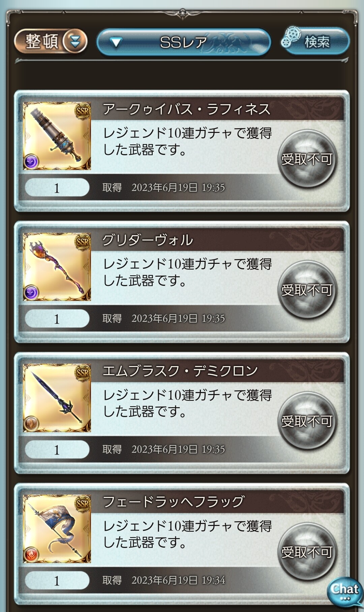Tap 受取不可 button for アークゥイバス・ラフィネス

click(307, 159)
